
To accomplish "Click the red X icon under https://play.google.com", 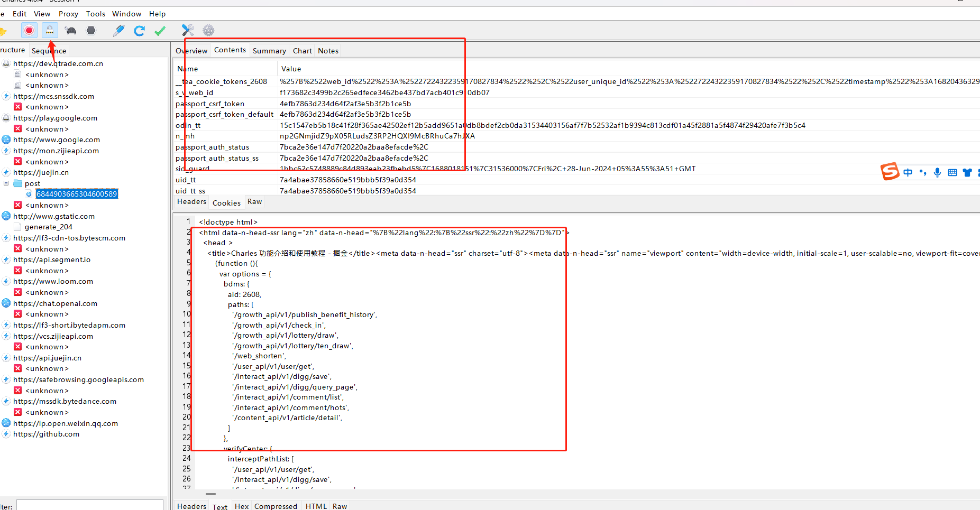I will coord(18,129).
